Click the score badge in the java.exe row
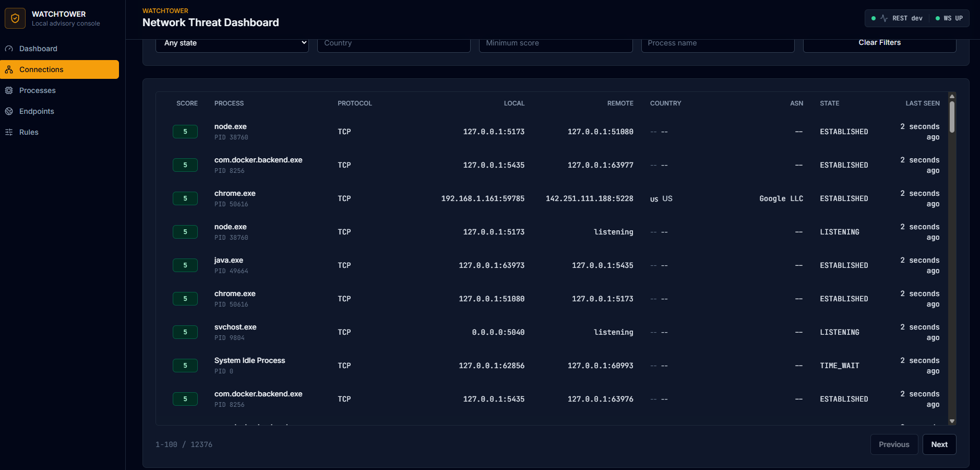The image size is (980, 470). (x=185, y=265)
